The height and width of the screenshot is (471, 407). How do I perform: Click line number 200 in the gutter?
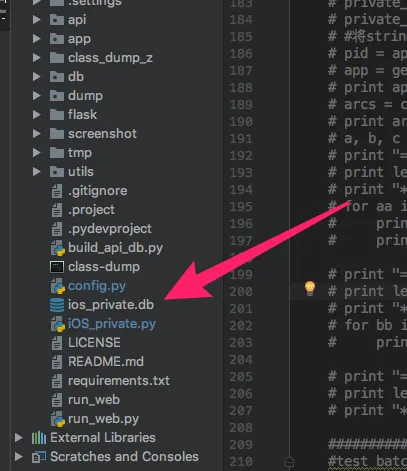coord(241,292)
